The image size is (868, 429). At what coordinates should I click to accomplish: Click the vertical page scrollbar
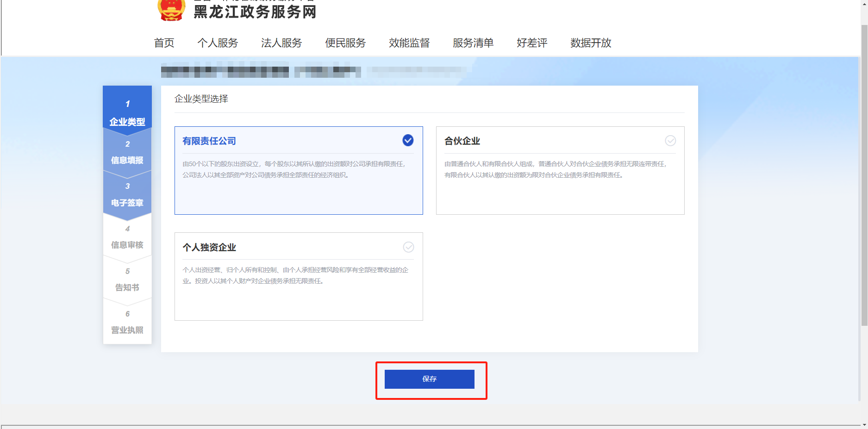(x=864, y=176)
